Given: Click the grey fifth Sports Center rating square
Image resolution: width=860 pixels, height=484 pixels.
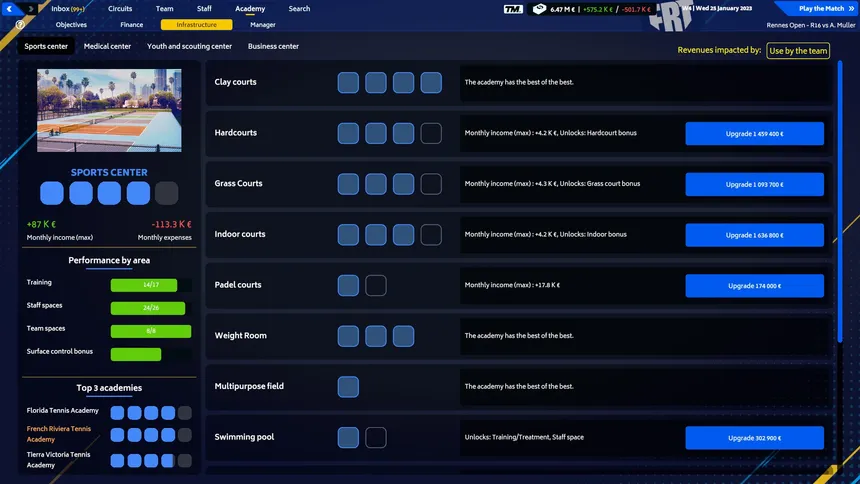Looking at the screenshot, I should click(167, 193).
